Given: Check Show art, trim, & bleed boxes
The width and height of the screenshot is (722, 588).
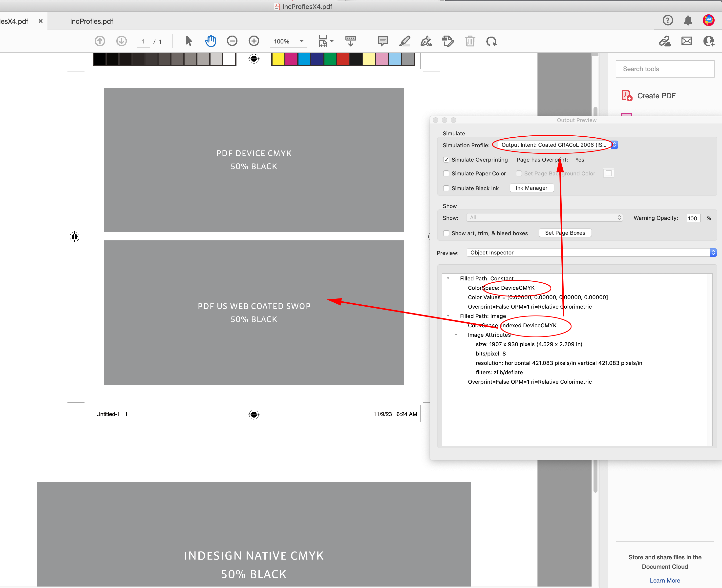Looking at the screenshot, I should pos(446,233).
